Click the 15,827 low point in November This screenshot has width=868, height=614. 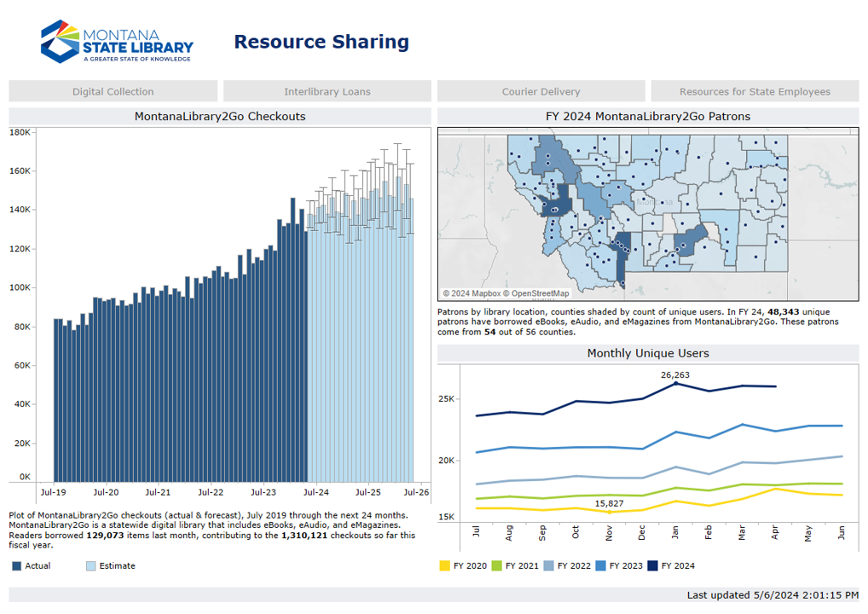pos(610,512)
